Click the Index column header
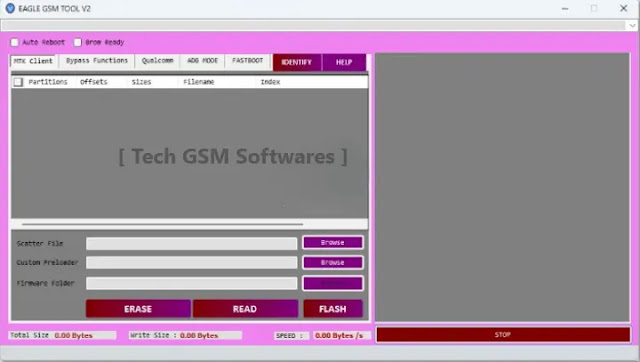The height and width of the screenshot is (362, 640). 270,82
